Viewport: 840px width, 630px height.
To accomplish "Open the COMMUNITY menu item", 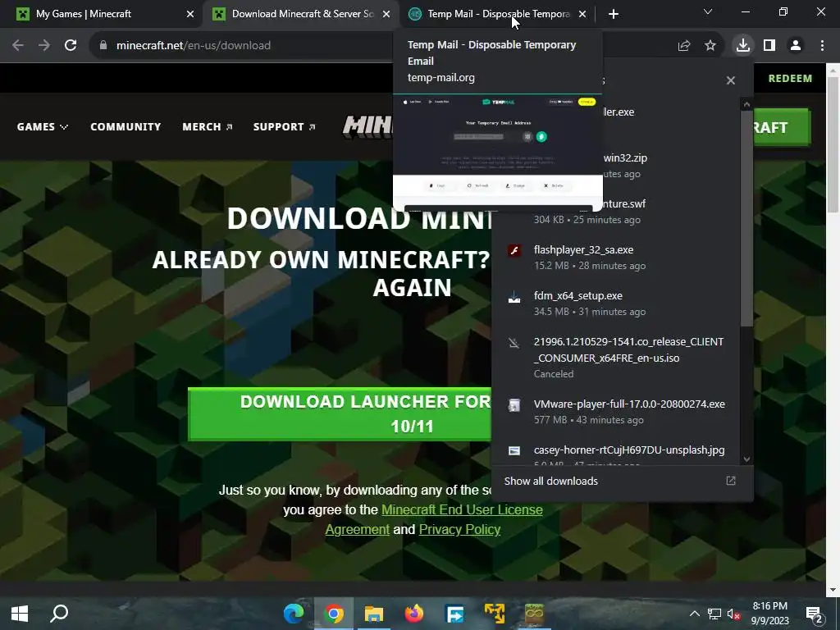I will pos(126,127).
